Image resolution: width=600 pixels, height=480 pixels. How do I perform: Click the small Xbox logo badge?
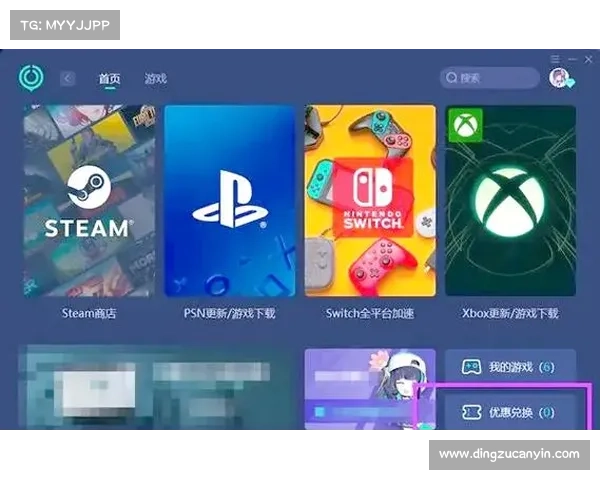[x=465, y=125]
